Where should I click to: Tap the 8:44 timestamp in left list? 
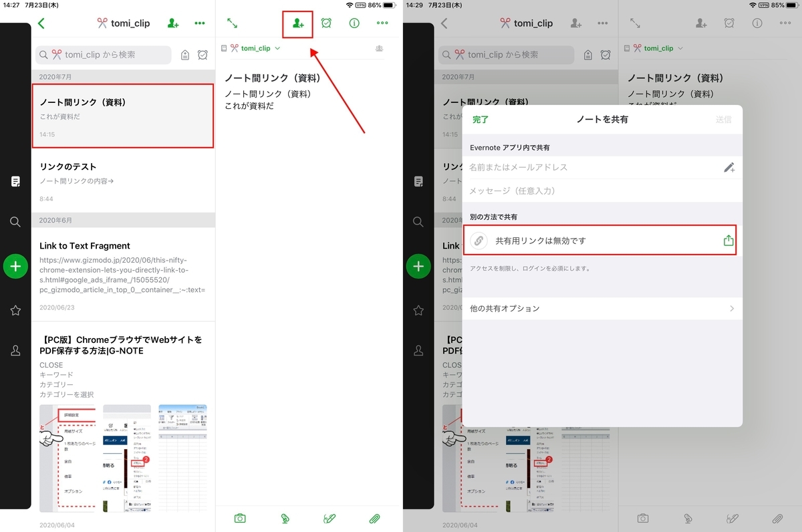[46, 199]
